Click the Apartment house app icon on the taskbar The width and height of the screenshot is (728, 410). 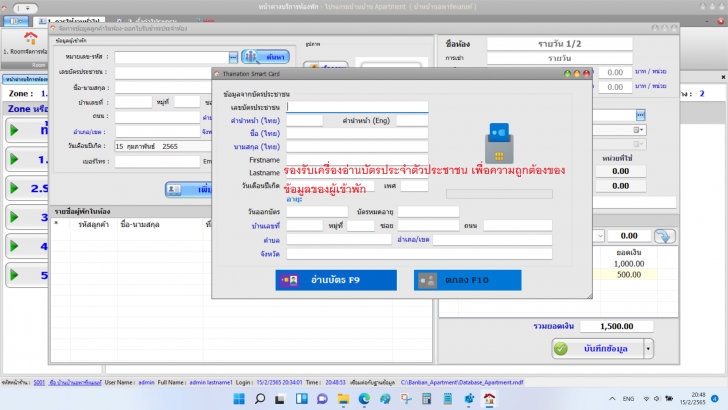(x=489, y=399)
